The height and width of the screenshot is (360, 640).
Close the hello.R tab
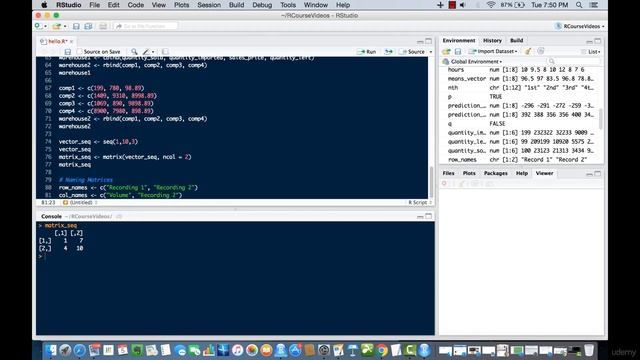coord(71,41)
